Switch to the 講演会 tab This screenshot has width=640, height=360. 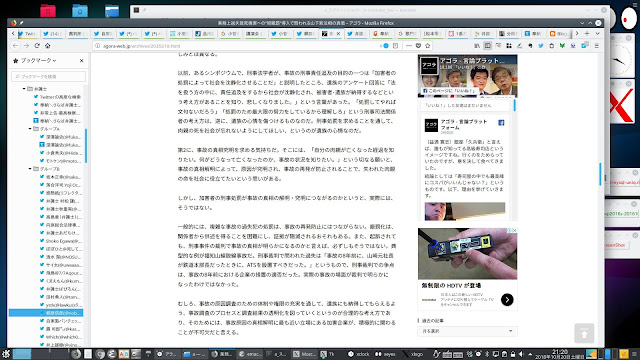coord(255,33)
